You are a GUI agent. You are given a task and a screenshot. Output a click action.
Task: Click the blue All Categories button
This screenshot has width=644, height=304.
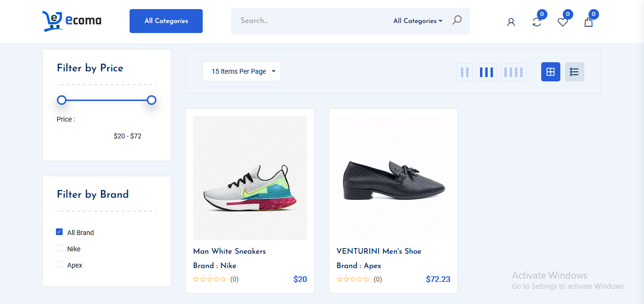point(166,21)
